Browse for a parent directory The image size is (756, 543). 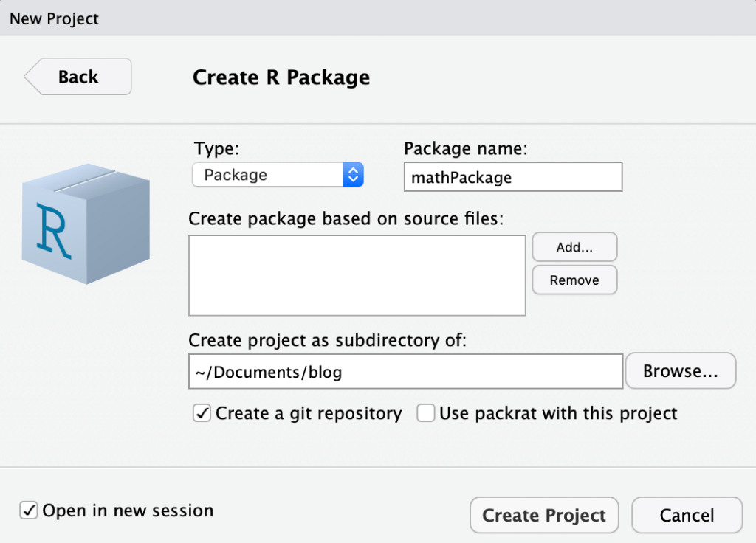[680, 371]
